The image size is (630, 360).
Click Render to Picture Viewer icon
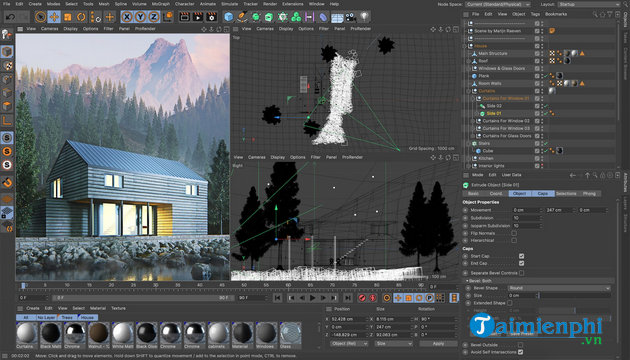point(198,17)
